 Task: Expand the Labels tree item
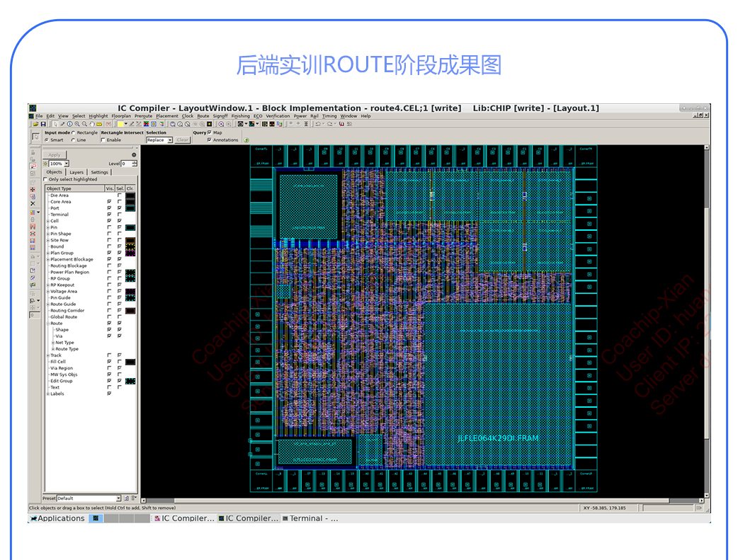pos(48,394)
